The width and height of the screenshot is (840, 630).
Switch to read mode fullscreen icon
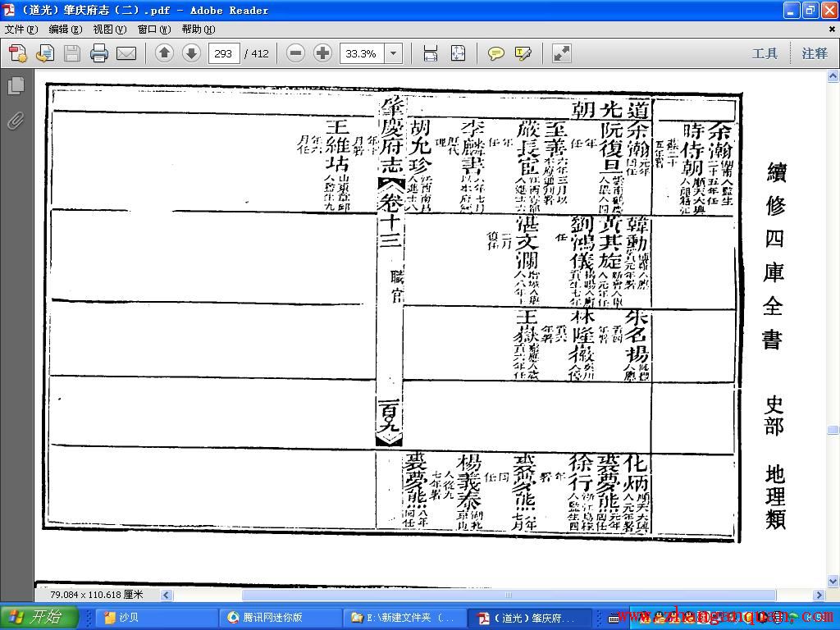click(561, 53)
